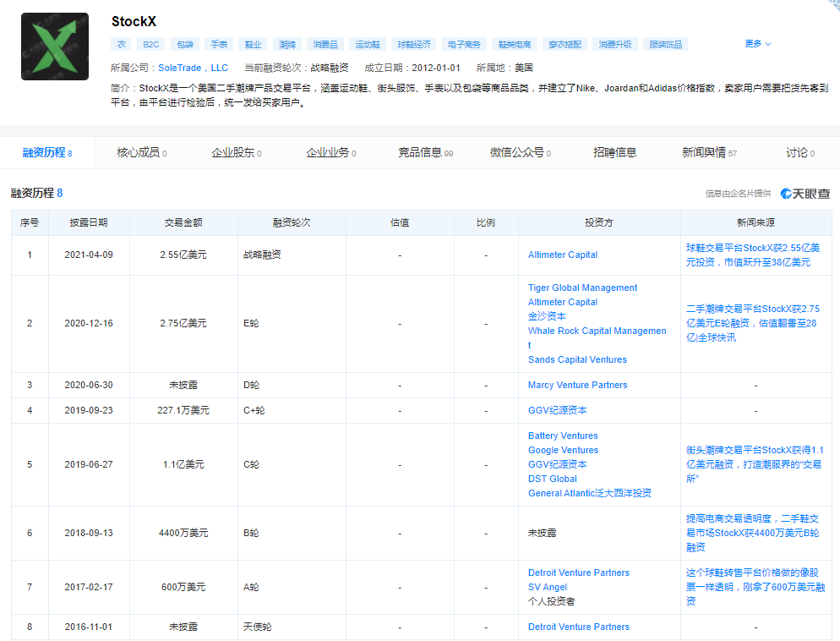The image size is (840, 641).
Task: Open Altimeter Capital in the E轮 row
Action: click(x=563, y=302)
